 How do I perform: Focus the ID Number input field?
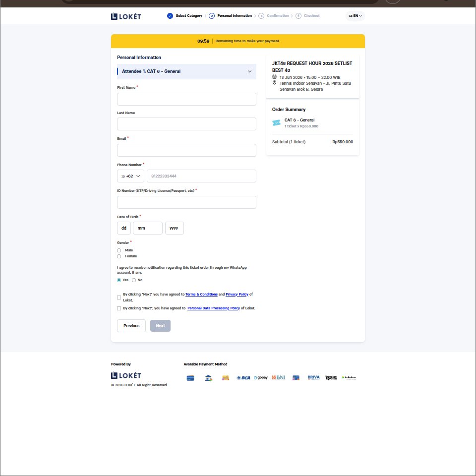[186, 202]
